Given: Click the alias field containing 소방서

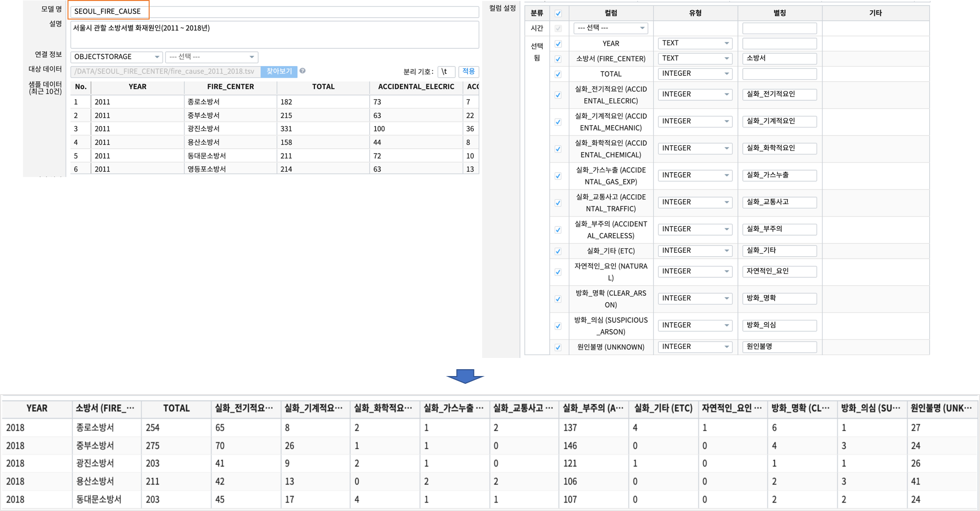Looking at the screenshot, I should tap(780, 58).
